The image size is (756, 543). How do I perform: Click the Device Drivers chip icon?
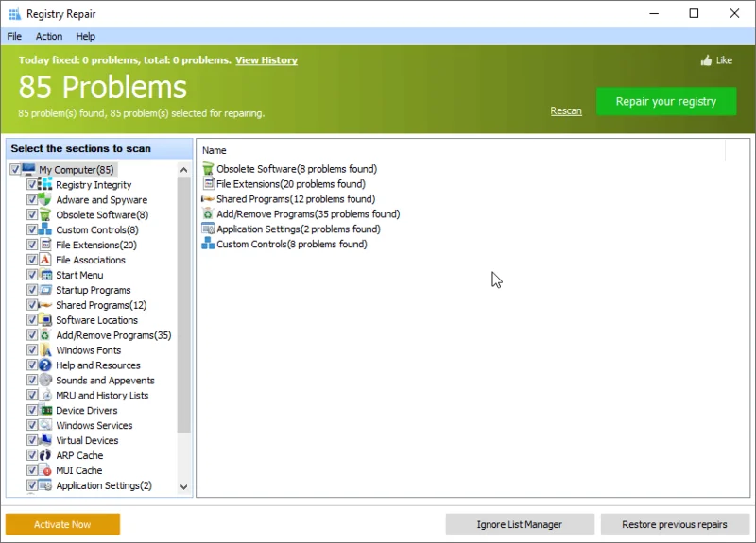(45, 410)
